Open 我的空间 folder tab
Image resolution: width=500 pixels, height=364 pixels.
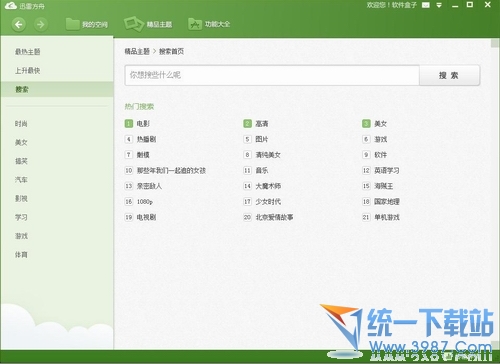(x=87, y=24)
